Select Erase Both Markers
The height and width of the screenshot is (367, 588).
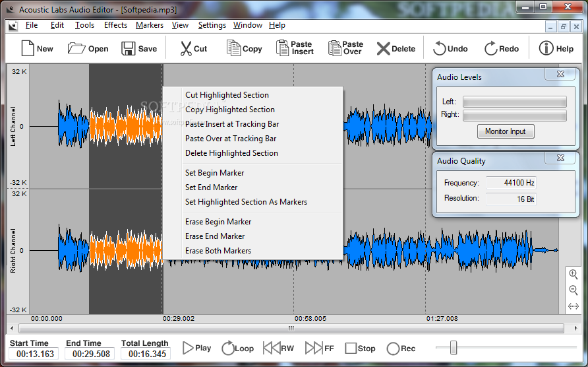pyautogui.click(x=252, y=251)
